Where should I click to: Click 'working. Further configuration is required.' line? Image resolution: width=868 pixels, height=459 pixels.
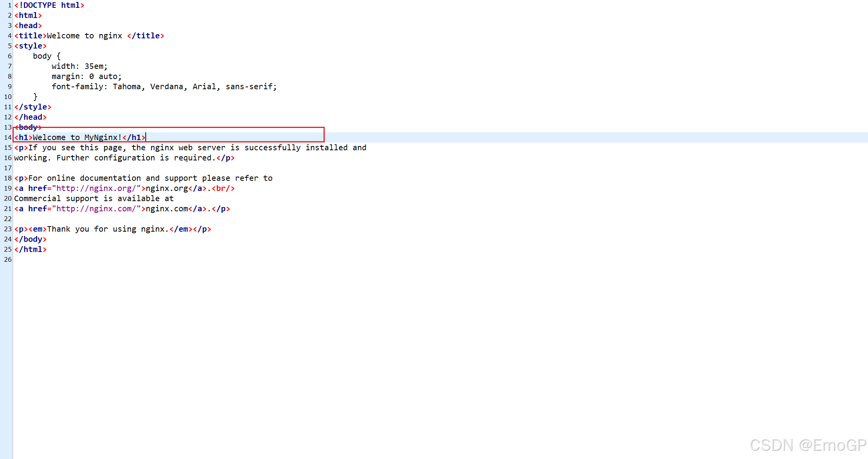pyautogui.click(x=125, y=158)
